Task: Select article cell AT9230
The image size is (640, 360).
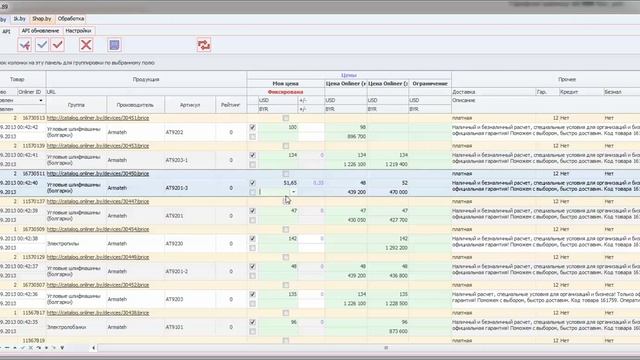Action: coord(190,244)
